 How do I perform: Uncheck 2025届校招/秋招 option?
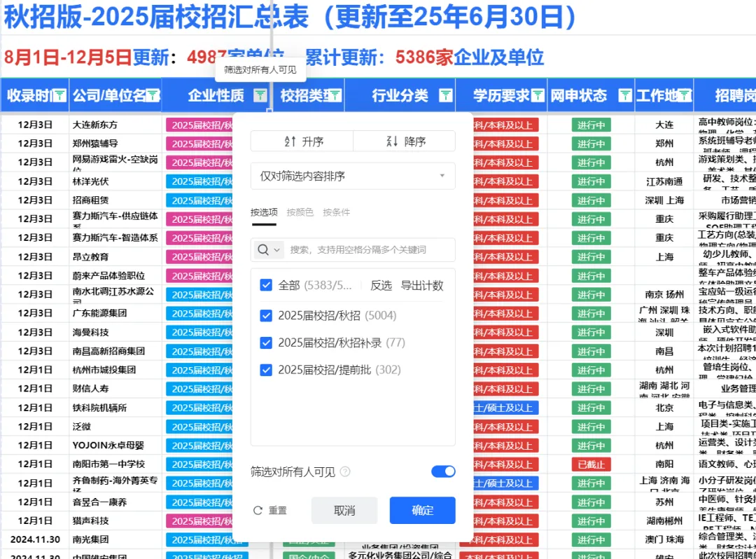(266, 315)
